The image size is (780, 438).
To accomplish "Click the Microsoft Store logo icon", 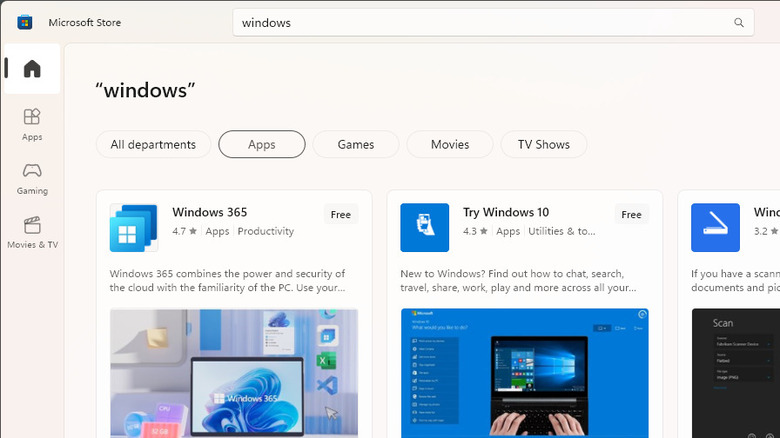I will (x=24, y=22).
